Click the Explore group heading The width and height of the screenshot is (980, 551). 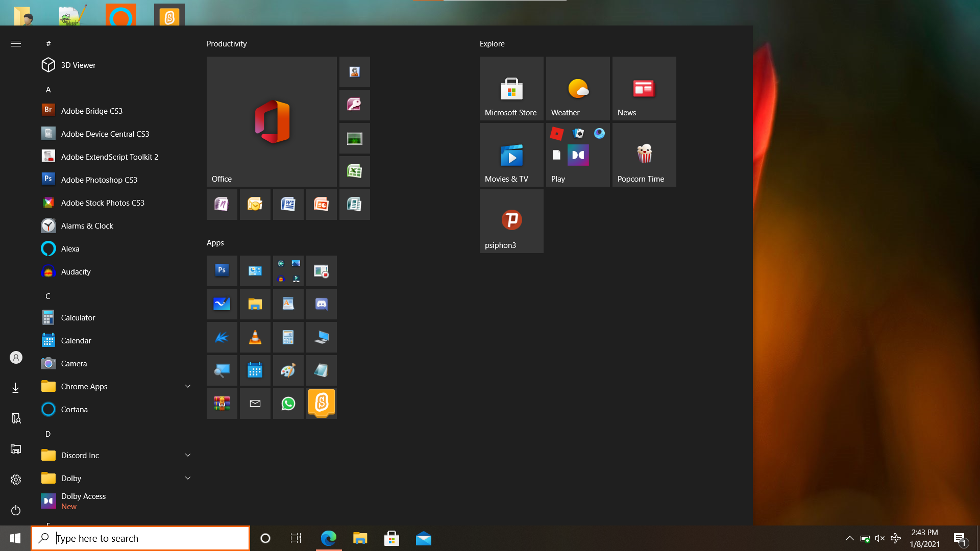coord(492,43)
